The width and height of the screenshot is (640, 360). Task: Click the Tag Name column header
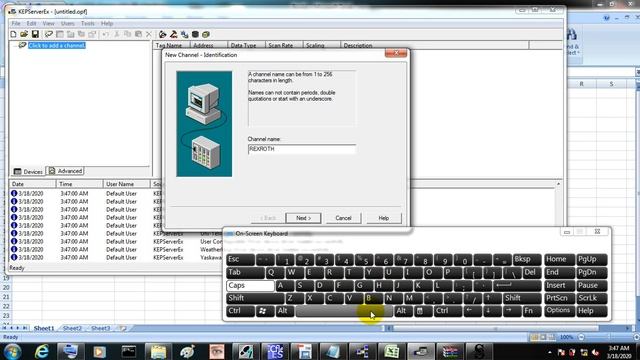(x=171, y=45)
